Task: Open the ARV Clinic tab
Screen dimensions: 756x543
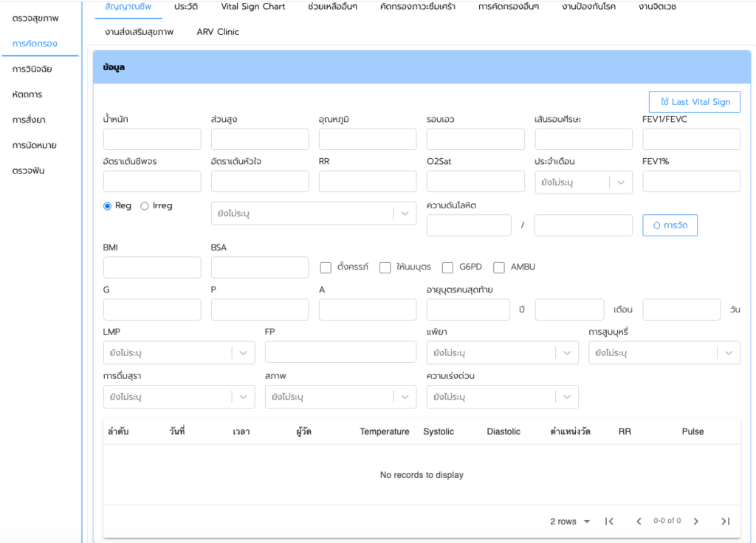Action: coord(218,32)
